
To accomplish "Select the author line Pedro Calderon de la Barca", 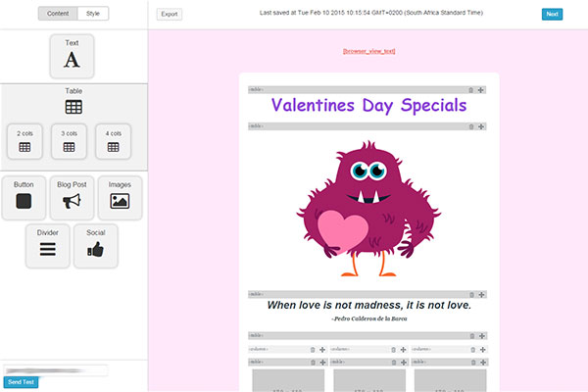I will [369, 318].
